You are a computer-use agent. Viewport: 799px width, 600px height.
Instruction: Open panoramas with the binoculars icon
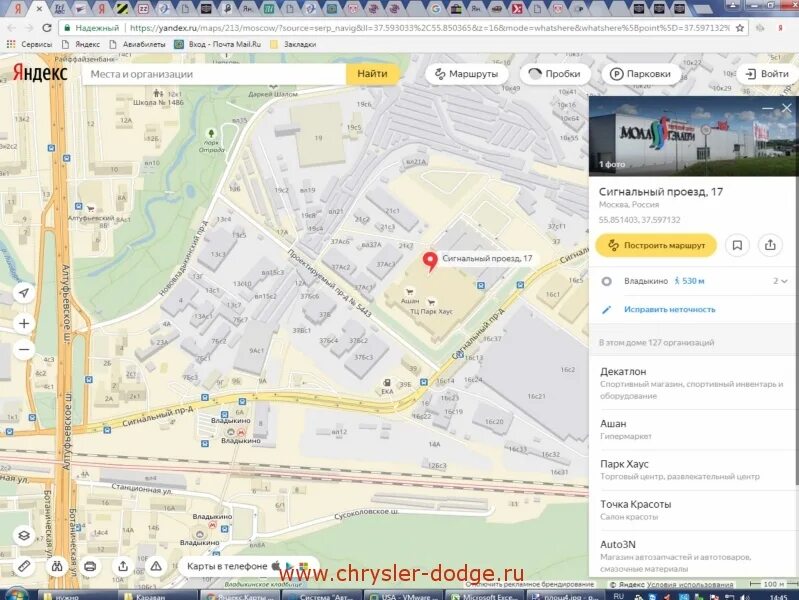coord(57,566)
